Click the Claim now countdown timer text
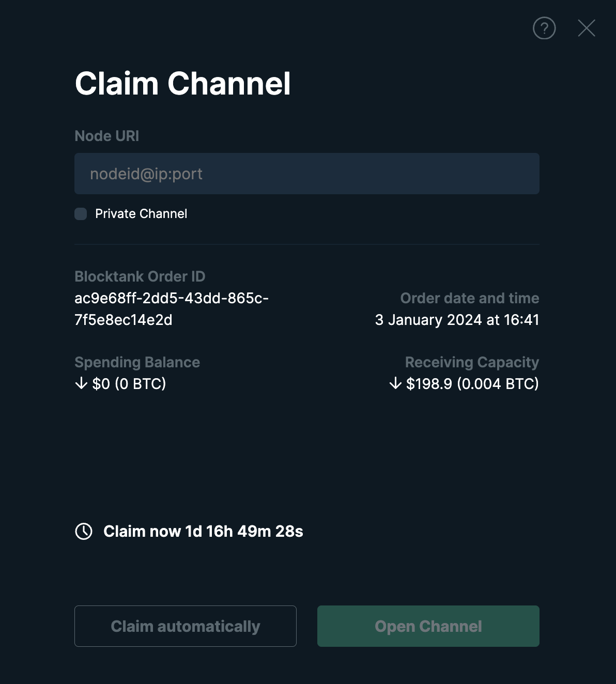The height and width of the screenshot is (684, 616). click(x=203, y=531)
